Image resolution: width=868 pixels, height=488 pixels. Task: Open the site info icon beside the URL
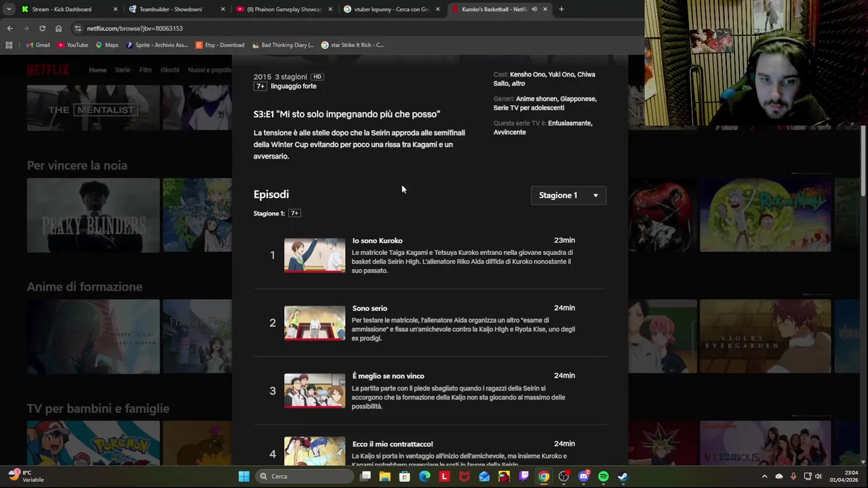point(78,28)
